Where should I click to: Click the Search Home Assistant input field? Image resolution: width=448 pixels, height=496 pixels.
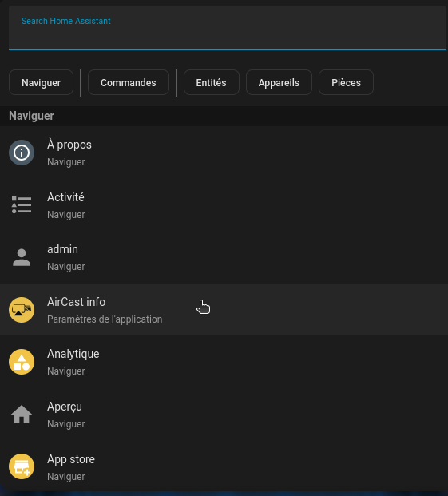(x=228, y=28)
